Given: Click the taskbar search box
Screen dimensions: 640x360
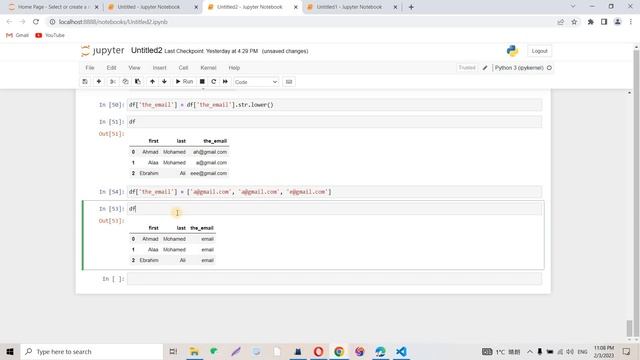Looking at the screenshot, I should 92,351.
